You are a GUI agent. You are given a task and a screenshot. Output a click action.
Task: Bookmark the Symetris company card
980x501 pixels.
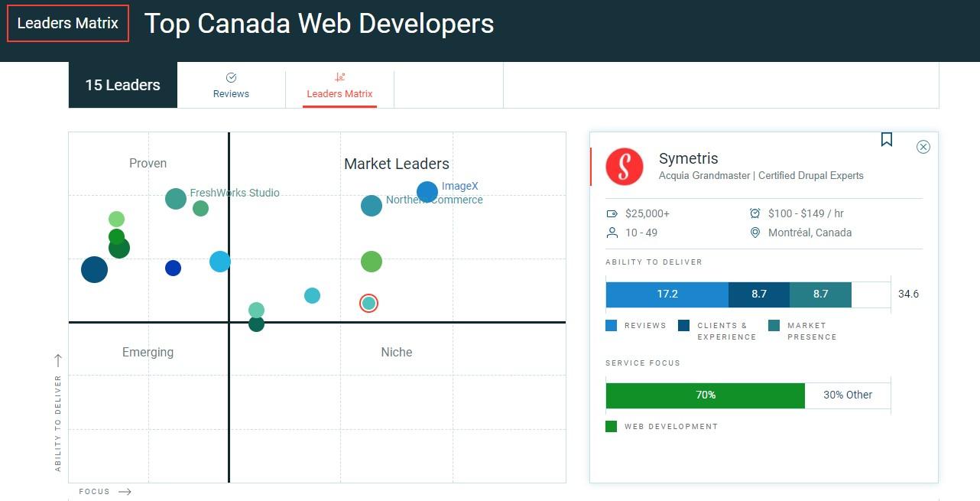[887, 139]
